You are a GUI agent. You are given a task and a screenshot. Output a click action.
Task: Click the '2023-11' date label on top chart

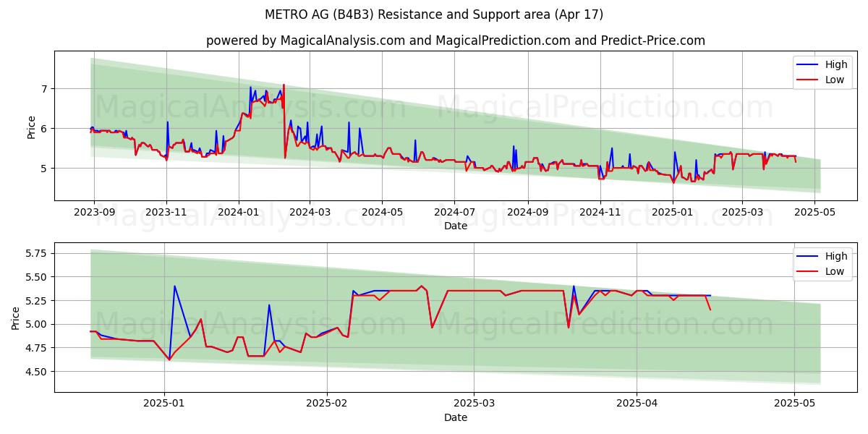coord(166,213)
